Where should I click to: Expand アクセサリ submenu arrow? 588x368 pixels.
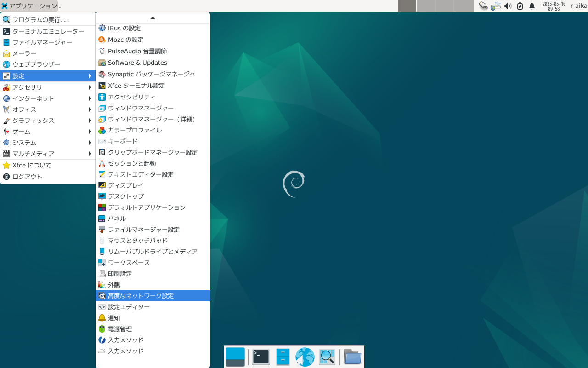click(x=90, y=87)
